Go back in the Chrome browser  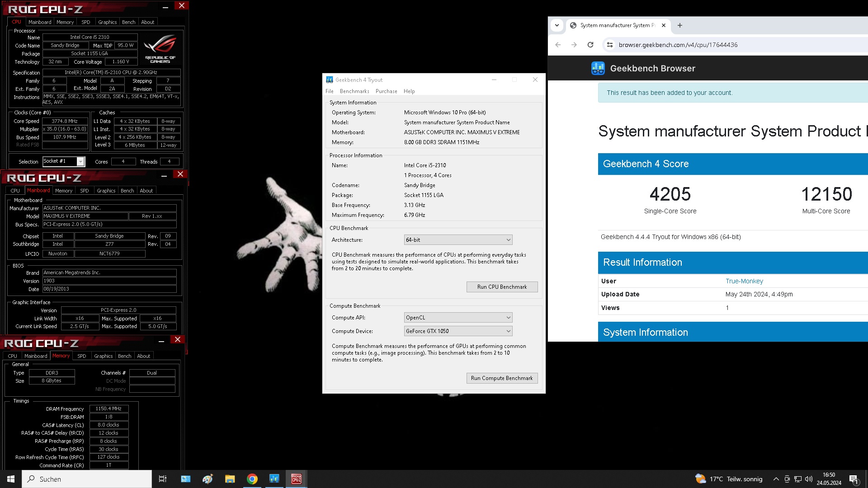click(x=558, y=45)
